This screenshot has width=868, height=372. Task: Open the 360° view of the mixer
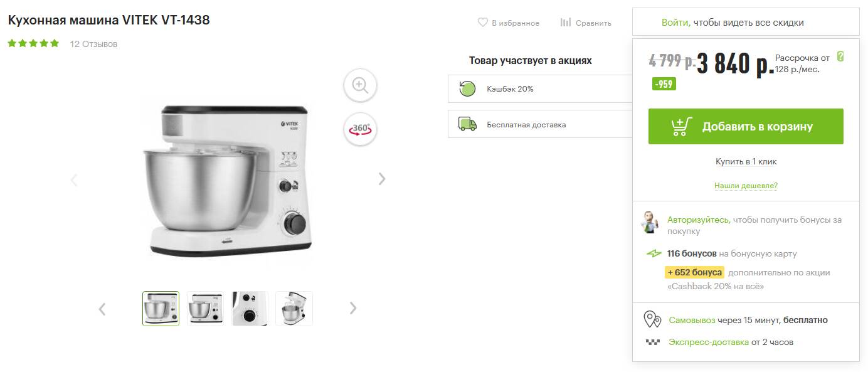pos(360,129)
